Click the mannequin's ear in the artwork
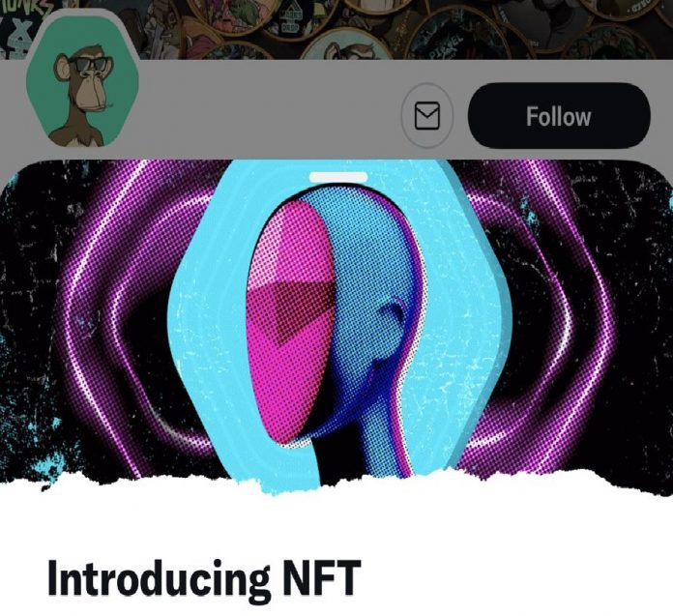 393,313
